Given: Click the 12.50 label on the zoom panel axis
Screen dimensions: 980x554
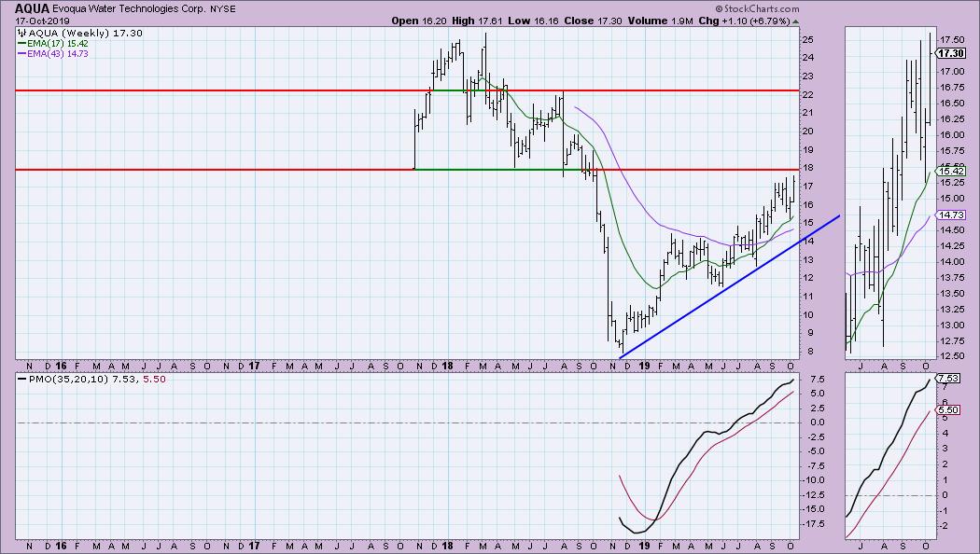Looking at the screenshot, I should click(952, 356).
